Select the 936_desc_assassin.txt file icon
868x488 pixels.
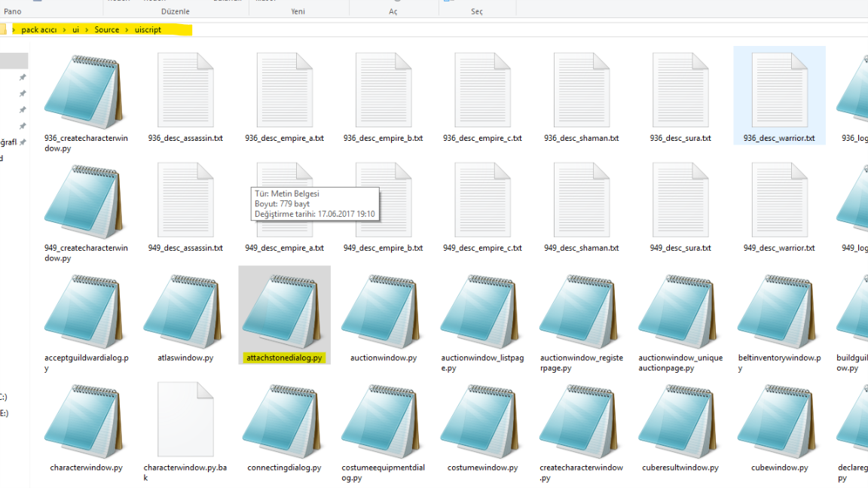(x=185, y=90)
